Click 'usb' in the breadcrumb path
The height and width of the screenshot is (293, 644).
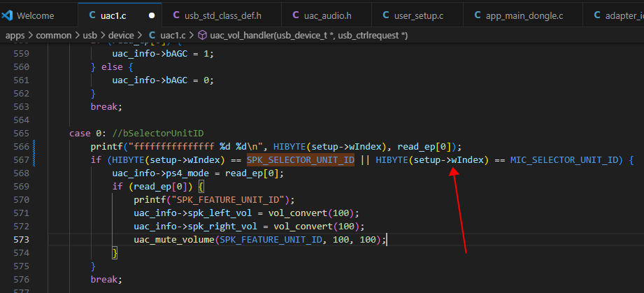90,36
